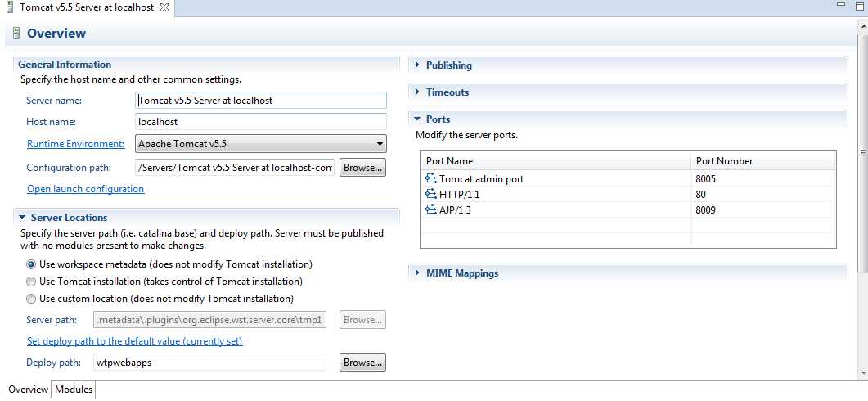The height and width of the screenshot is (401, 868).
Task: Click into the Server name field
Action: [261, 101]
